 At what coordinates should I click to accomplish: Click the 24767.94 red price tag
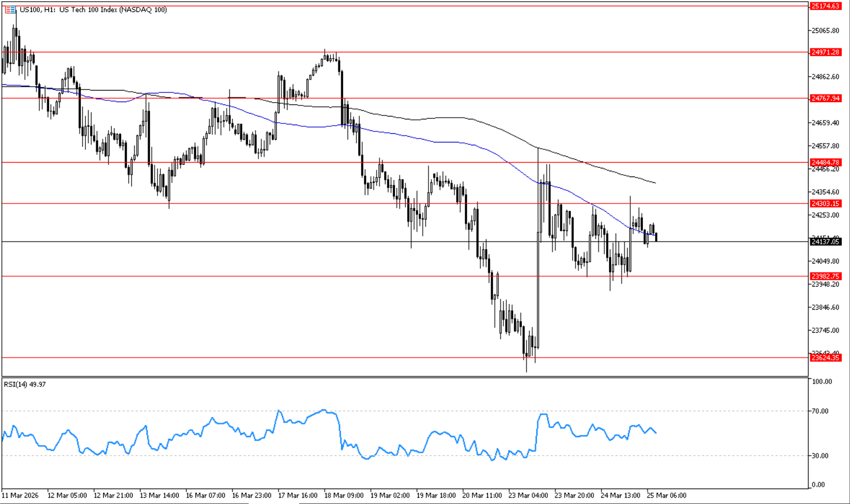click(825, 99)
